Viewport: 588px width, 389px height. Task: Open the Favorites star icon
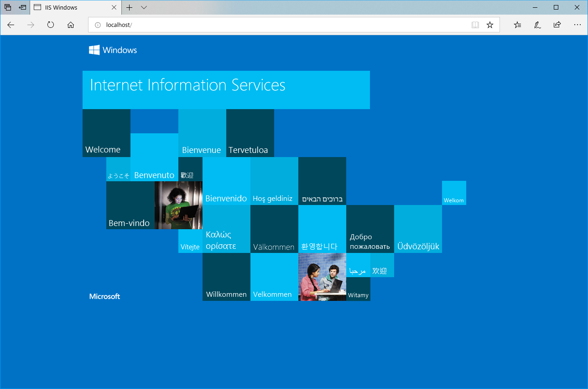pyautogui.click(x=490, y=25)
